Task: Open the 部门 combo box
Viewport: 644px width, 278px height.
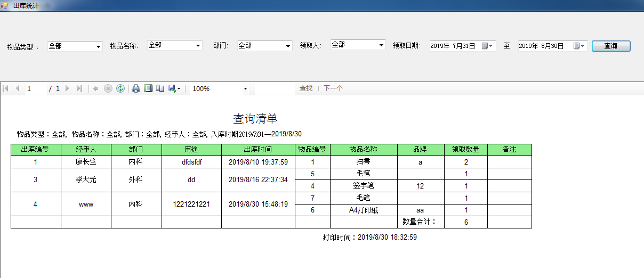Action: pyautogui.click(x=288, y=46)
